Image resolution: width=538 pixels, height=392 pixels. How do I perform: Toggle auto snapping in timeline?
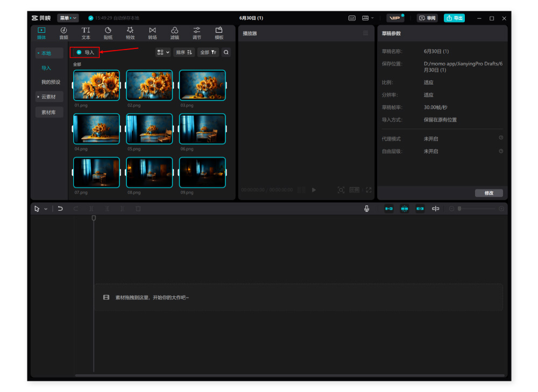coord(405,209)
